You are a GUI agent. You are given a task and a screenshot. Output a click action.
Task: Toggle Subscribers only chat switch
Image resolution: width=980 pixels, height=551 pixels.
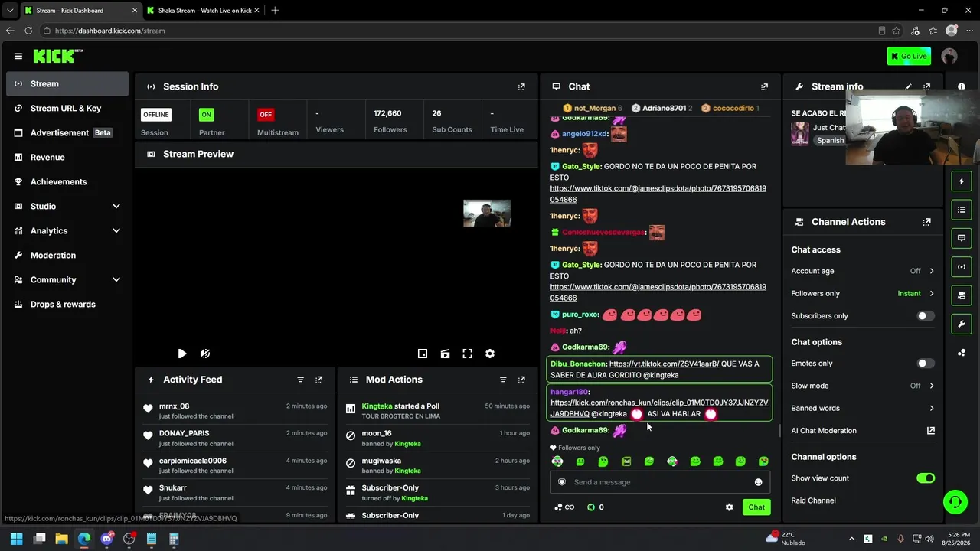[926, 316]
